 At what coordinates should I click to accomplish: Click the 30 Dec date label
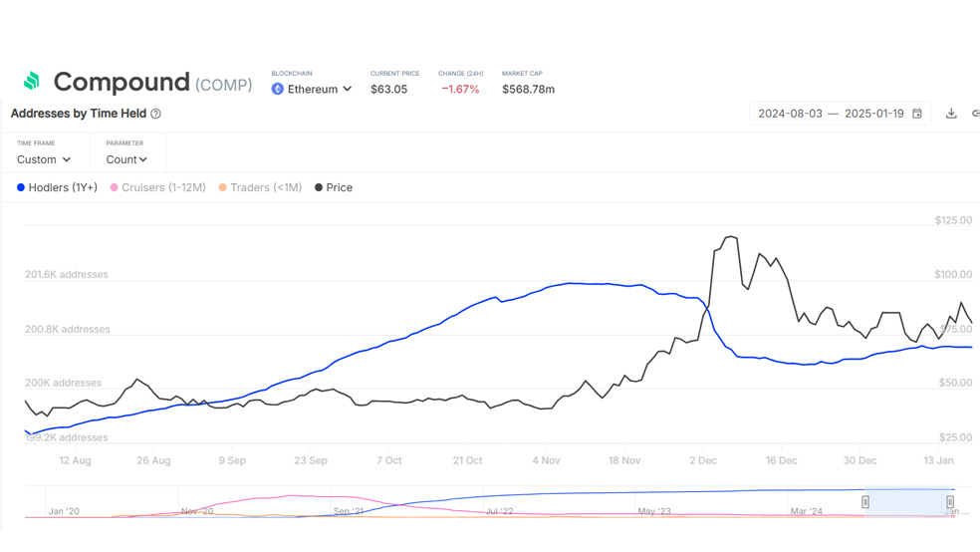(860, 460)
